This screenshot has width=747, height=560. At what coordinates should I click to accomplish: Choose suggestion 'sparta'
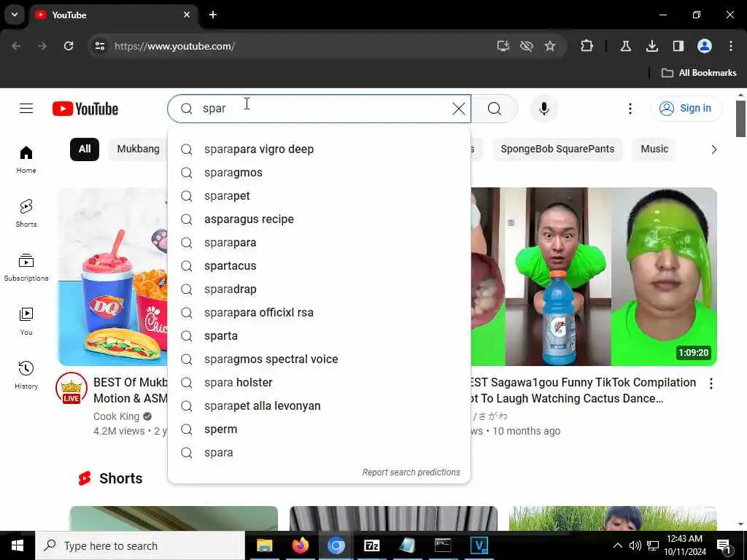click(x=320, y=335)
